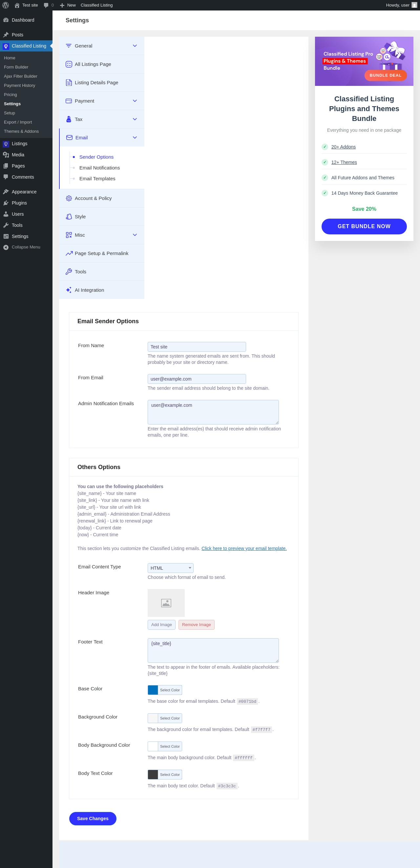The height and width of the screenshot is (868, 420).
Task: Click the Tax money bag icon
Action: 69,119
